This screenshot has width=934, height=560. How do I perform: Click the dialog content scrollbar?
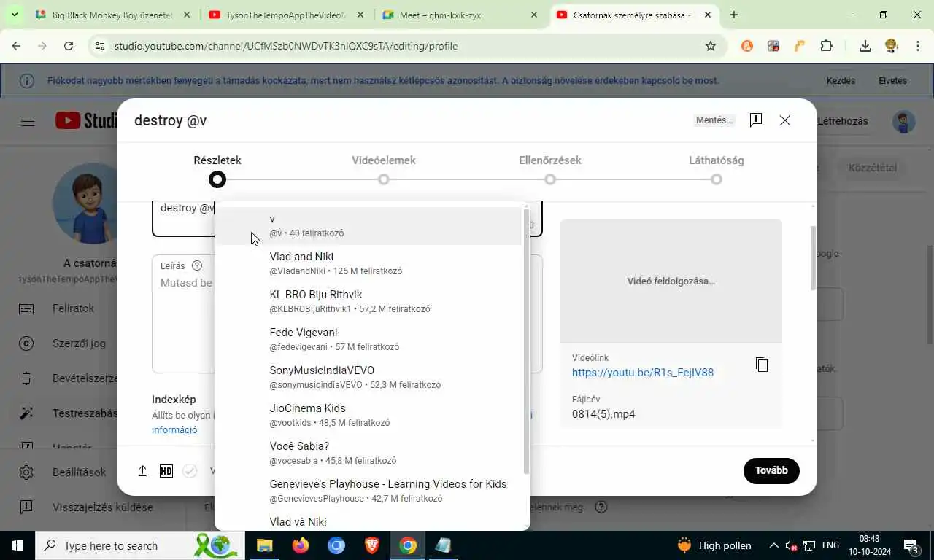coord(814,259)
